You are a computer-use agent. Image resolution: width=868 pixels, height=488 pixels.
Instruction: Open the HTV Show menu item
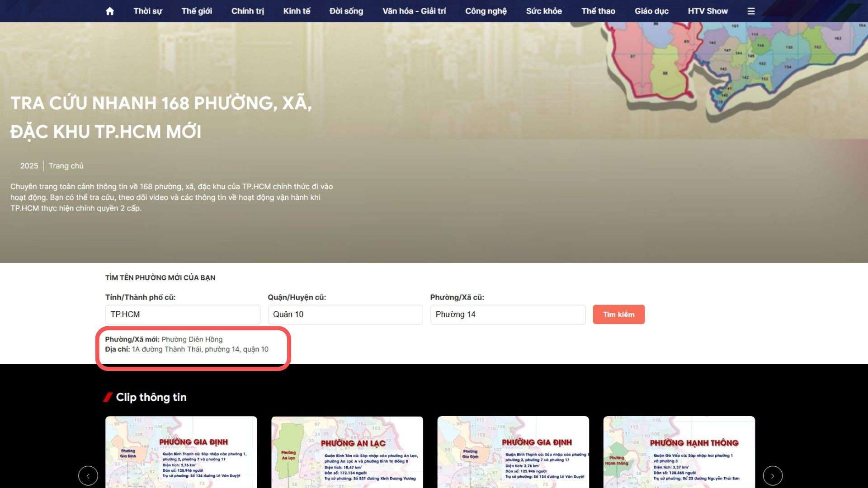(708, 11)
